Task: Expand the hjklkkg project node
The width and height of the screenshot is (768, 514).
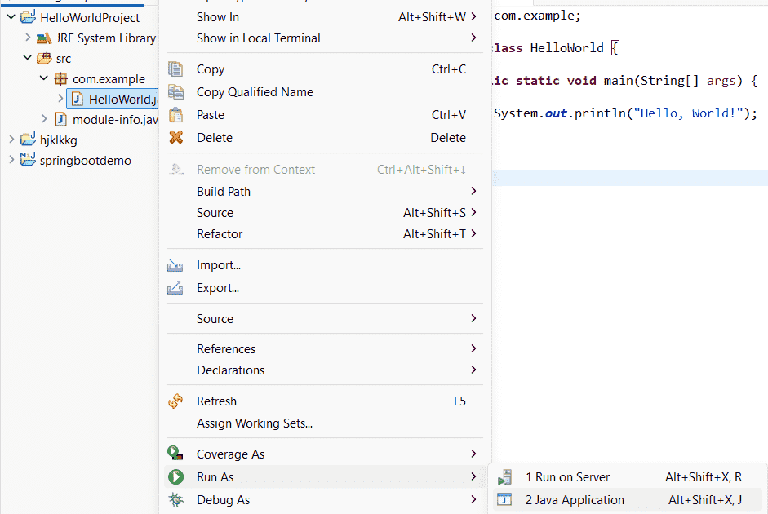Action: coord(11,140)
